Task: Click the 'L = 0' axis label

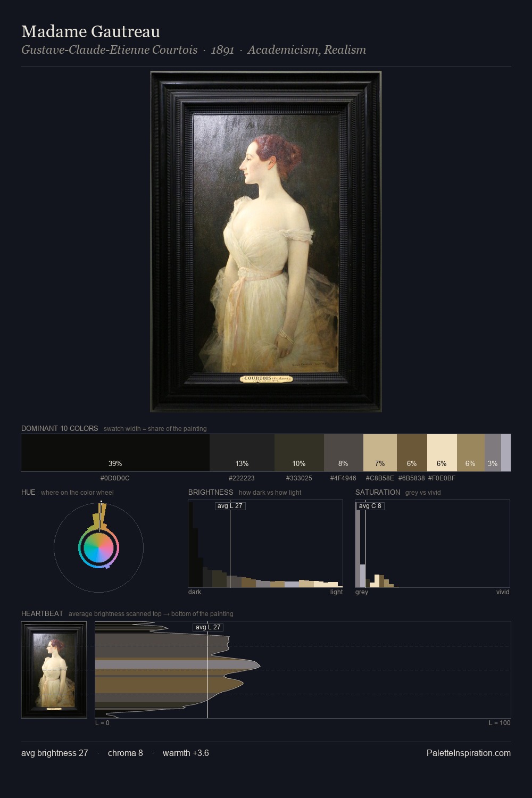Action: pyautogui.click(x=102, y=723)
